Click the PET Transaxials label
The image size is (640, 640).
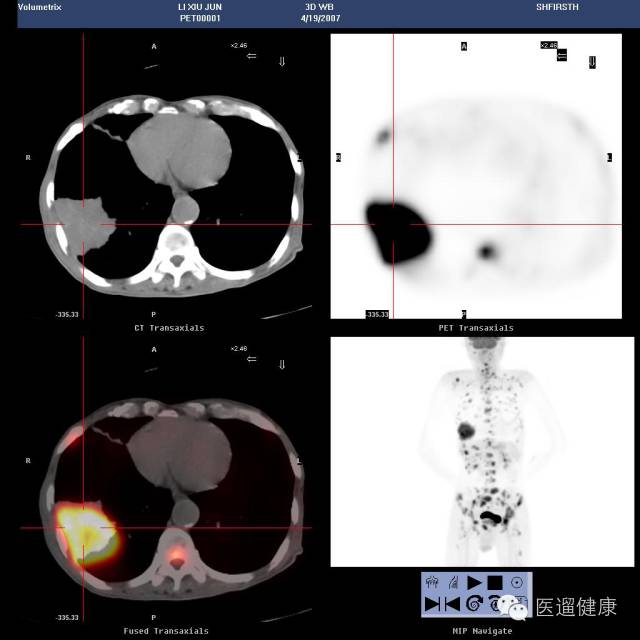click(x=476, y=328)
